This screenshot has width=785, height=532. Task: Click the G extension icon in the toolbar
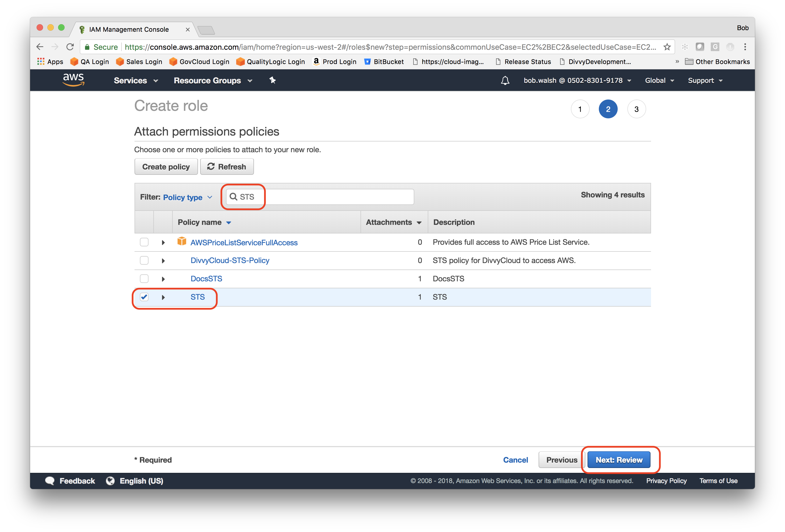pyautogui.click(x=715, y=47)
